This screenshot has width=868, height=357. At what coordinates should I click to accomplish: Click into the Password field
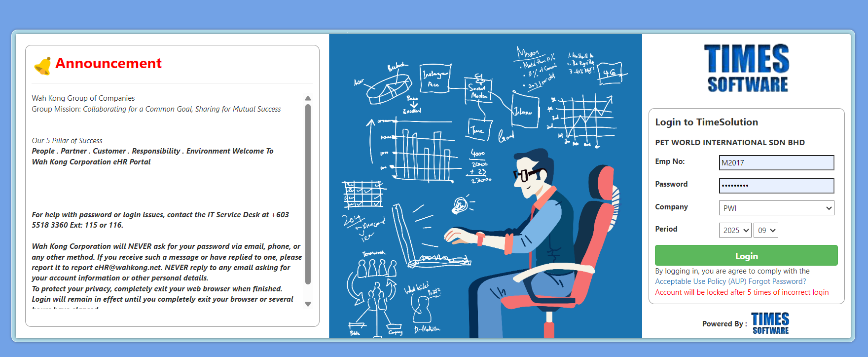click(776, 186)
